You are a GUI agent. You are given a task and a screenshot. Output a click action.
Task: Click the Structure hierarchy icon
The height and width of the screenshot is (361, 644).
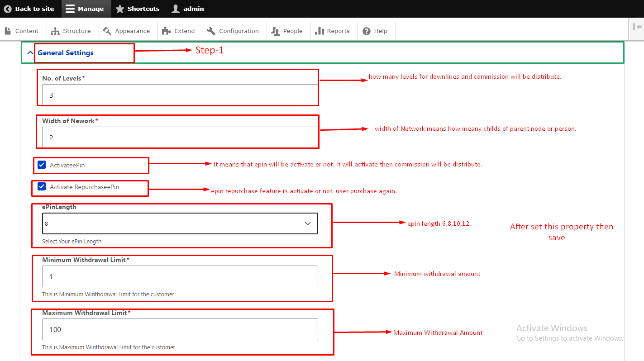pyautogui.click(x=55, y=31)
